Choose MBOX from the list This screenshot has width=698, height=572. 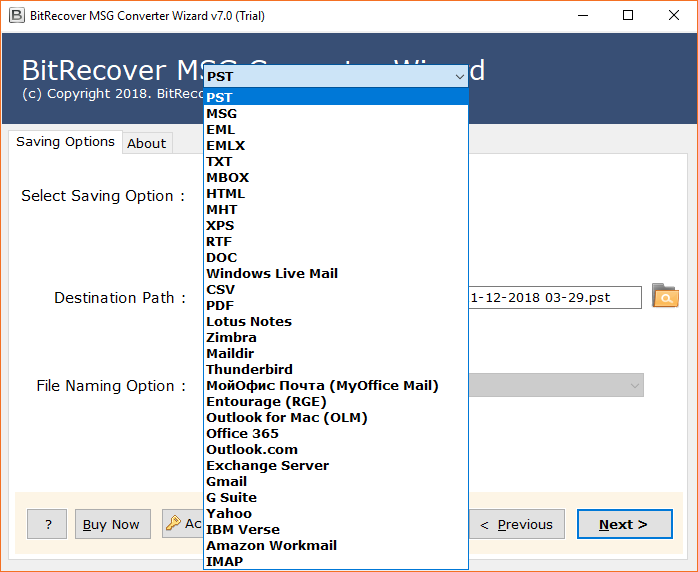click(336, 178)
